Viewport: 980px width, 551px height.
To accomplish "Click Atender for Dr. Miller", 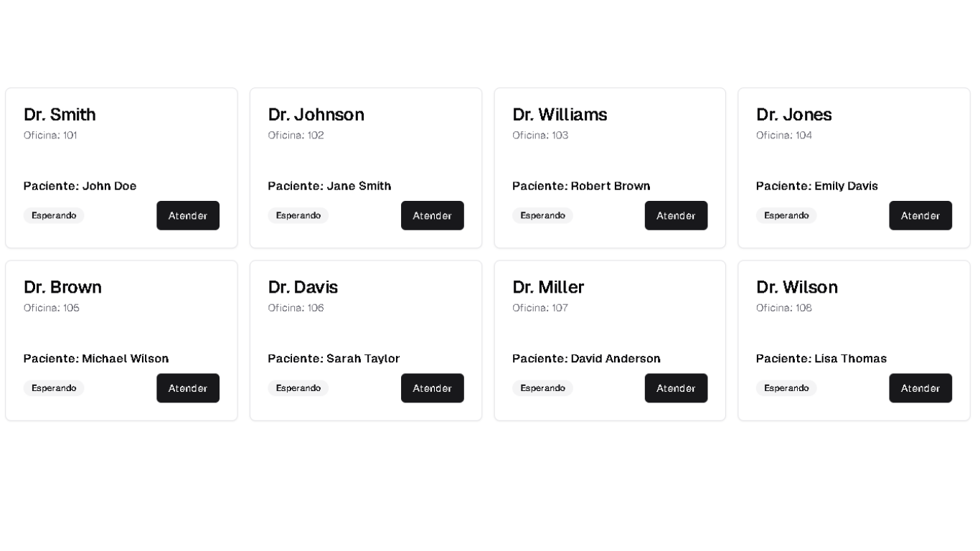I will click(x=677, y=388).
